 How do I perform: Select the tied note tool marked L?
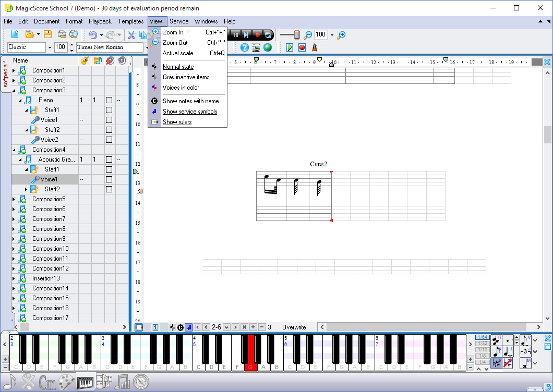point(508,351)
